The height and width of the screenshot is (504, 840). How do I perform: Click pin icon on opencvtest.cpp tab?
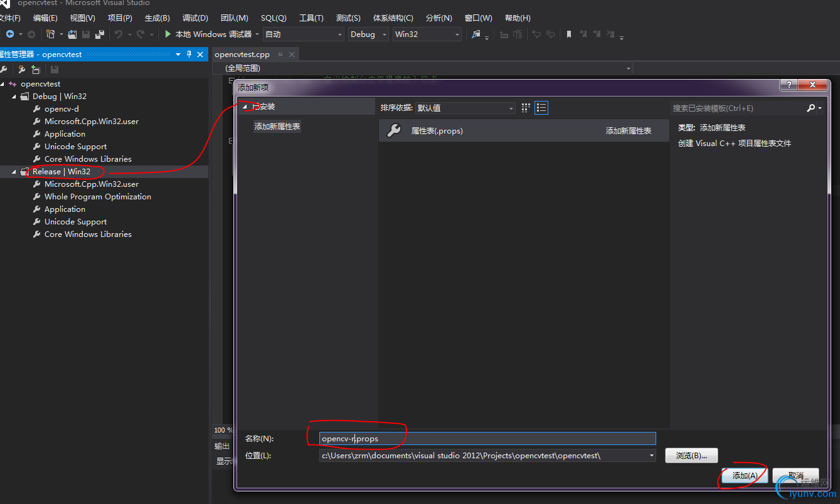tap(280, 55)
